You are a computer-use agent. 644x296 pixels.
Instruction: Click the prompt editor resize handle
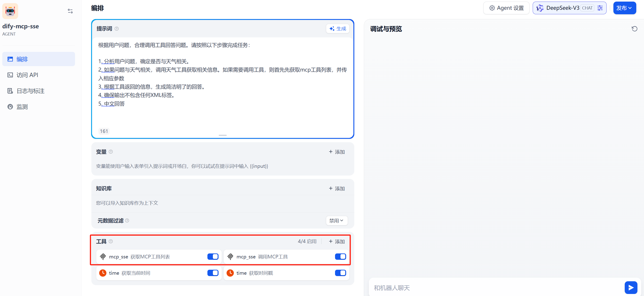223,135
